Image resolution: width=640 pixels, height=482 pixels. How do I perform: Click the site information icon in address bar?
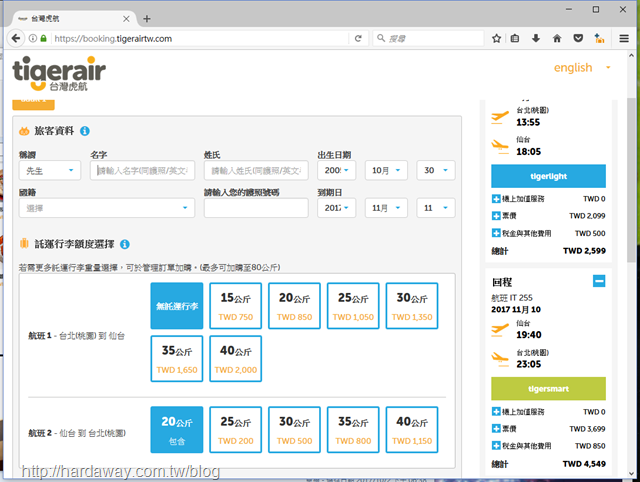click(x=33, y=38)
